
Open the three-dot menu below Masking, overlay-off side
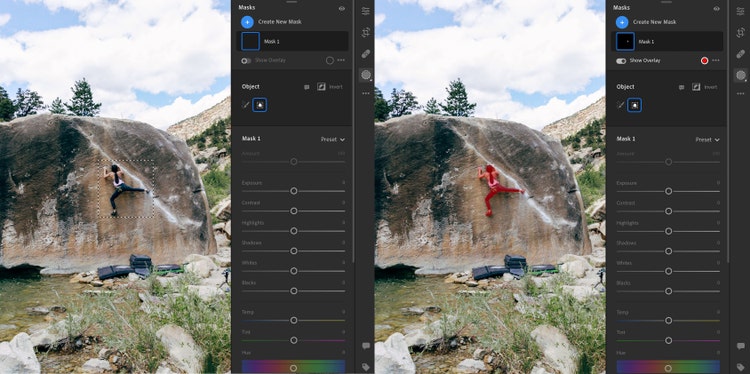tap(366, 93)
